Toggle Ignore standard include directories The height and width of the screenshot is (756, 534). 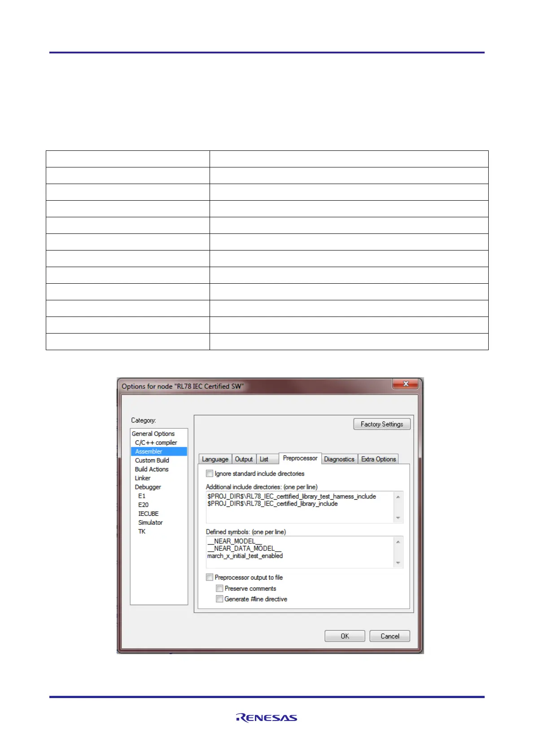[x=210, y=474]
